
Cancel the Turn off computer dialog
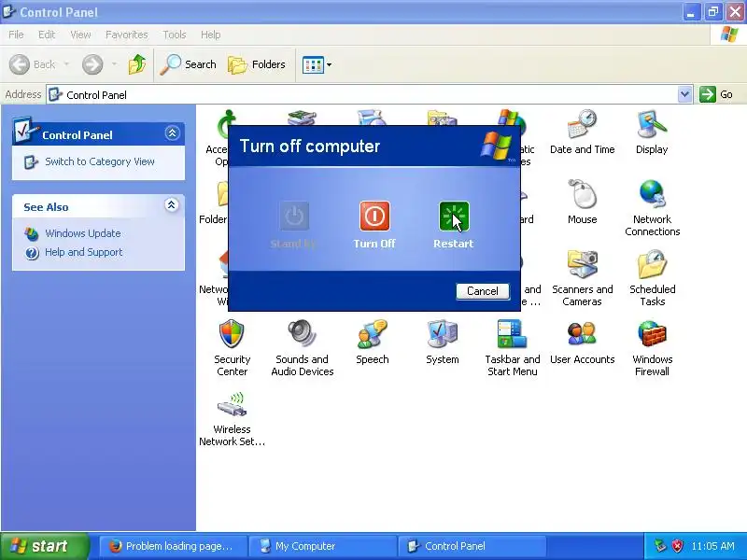coord(482,291)
